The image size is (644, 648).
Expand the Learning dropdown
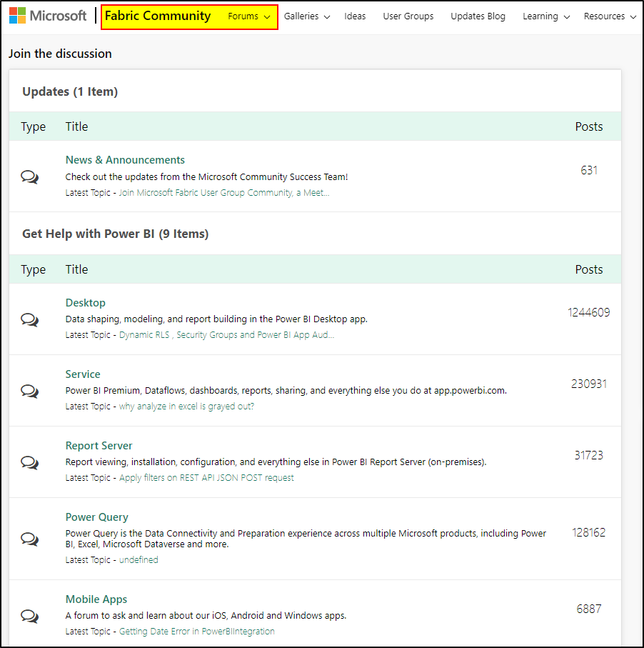coord(546,16)
